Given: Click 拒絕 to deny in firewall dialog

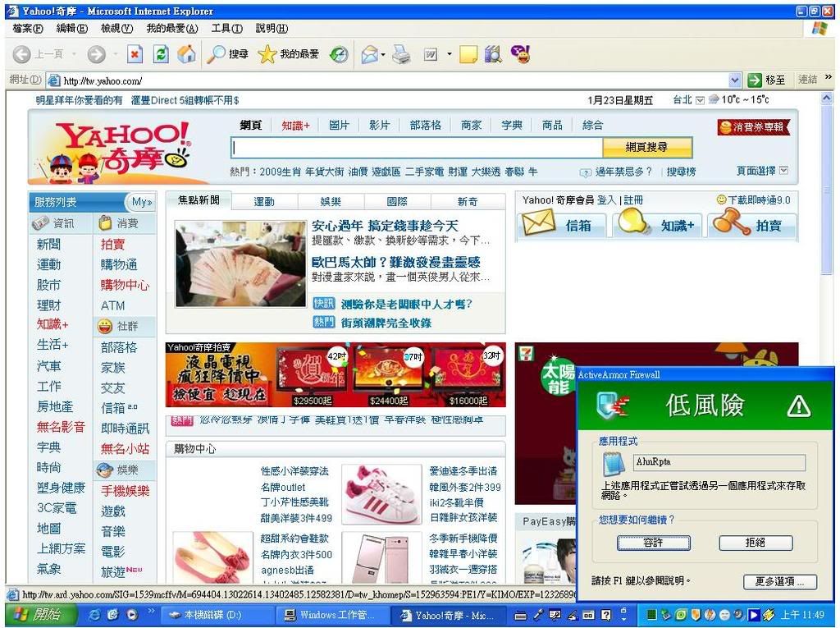Looking at the screenshot, I should point(756,543).
